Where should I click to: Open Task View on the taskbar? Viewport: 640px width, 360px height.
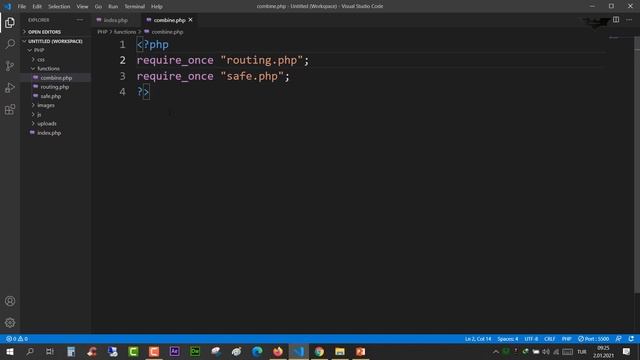pyautogui.click(x=50, y=351)
